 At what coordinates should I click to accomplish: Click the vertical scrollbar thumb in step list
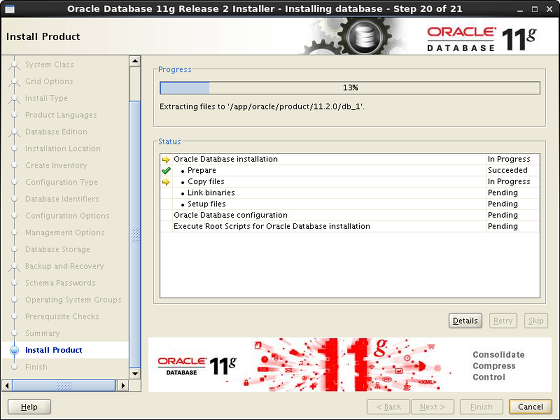click(x=135, y=234)
